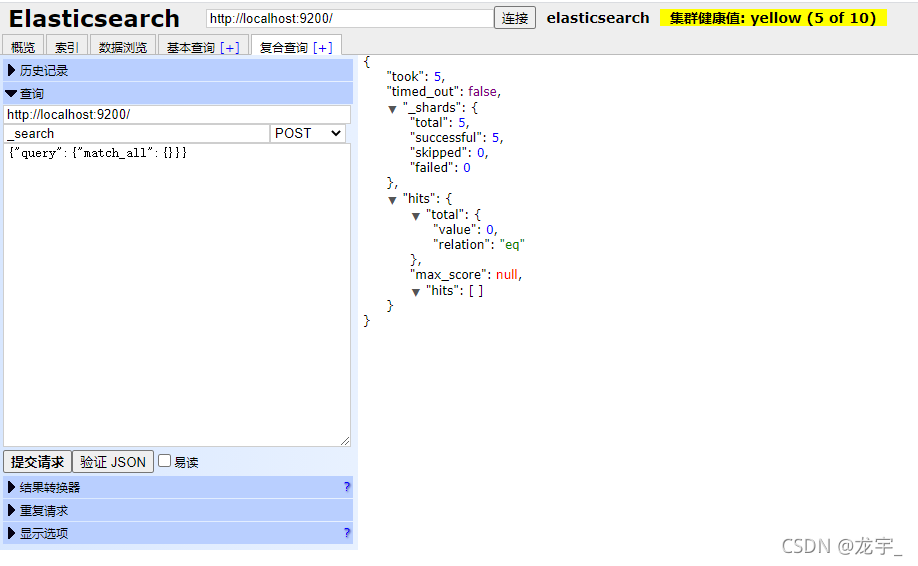
Task: Click the "failed": 0 line
Action: pos(440,168)
